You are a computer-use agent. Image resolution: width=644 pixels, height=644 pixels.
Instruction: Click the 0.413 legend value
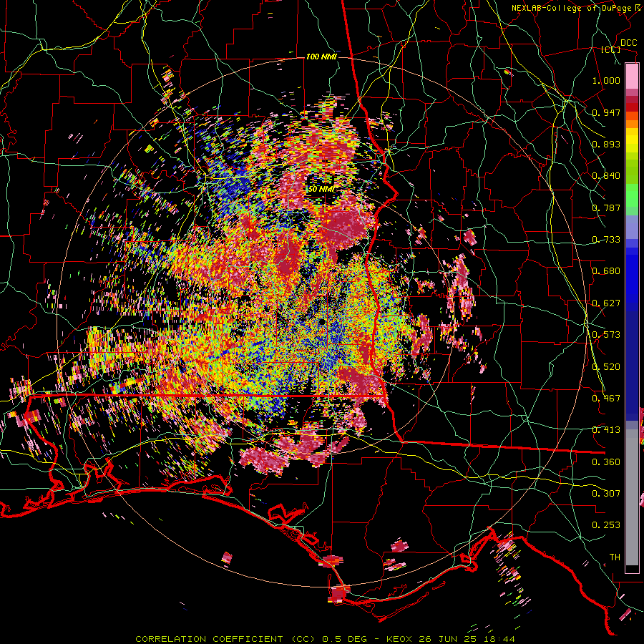pos(606,430)
